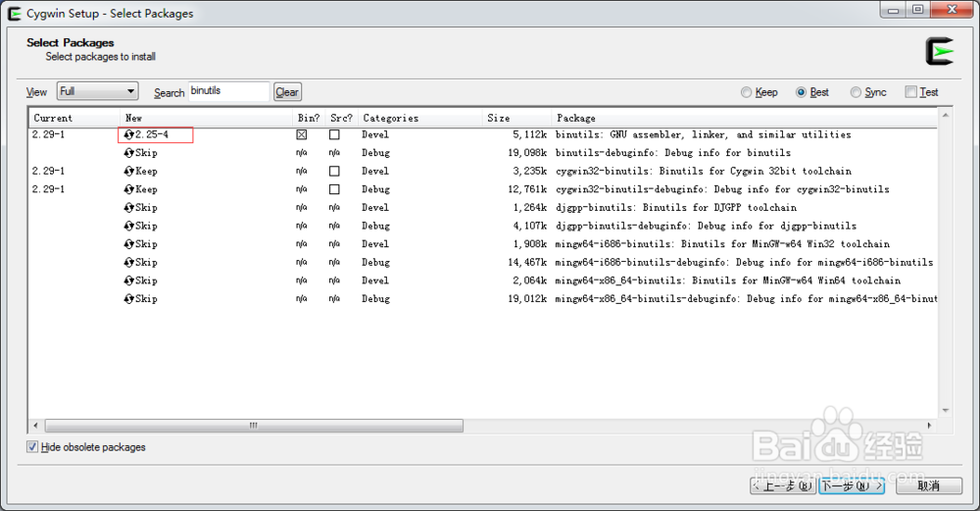Select the binutils GNU assembler package description
The width and height of the screenshot is (980, 511).
[x=703, y=134]
